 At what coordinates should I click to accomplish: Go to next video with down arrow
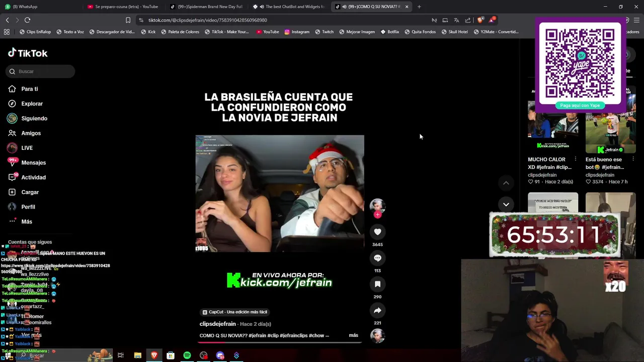pos(506,204)
